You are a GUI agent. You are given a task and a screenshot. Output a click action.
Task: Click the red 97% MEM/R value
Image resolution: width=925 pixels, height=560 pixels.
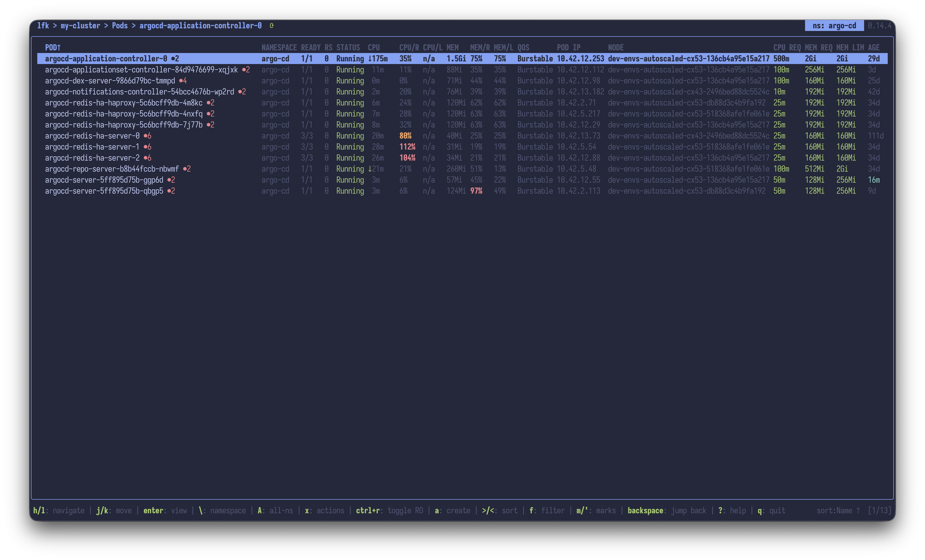point(476,191)
